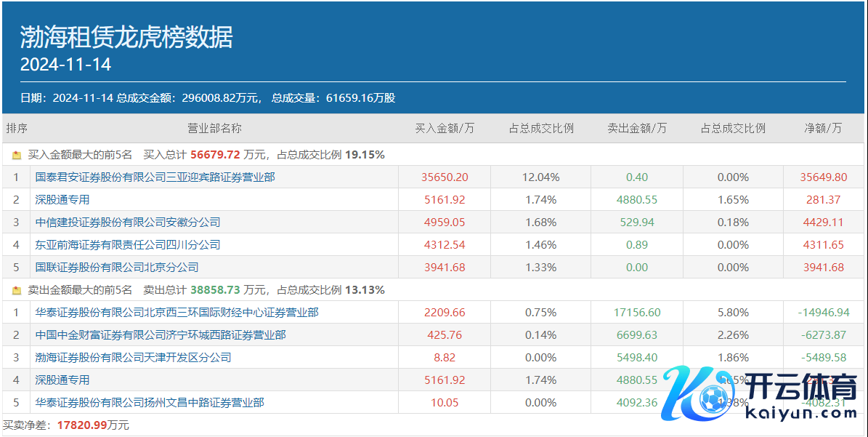This screenshot has height=437, width=868.
Task: Open 华泰证券扬州文昌中路证券营业部 link
Action: pos(150,403)
